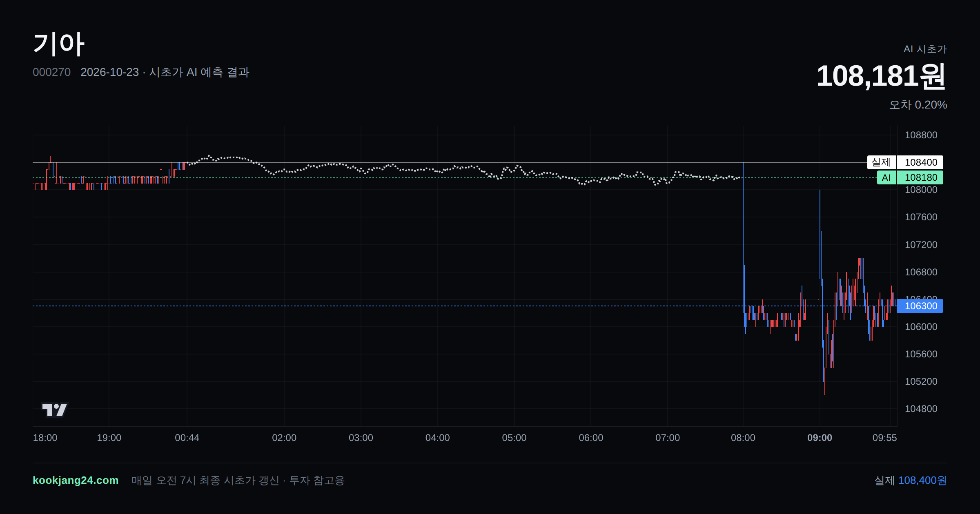Click the 108,181원 AI opening price
This screenshot has height=514, width=980.
point(881,76)
